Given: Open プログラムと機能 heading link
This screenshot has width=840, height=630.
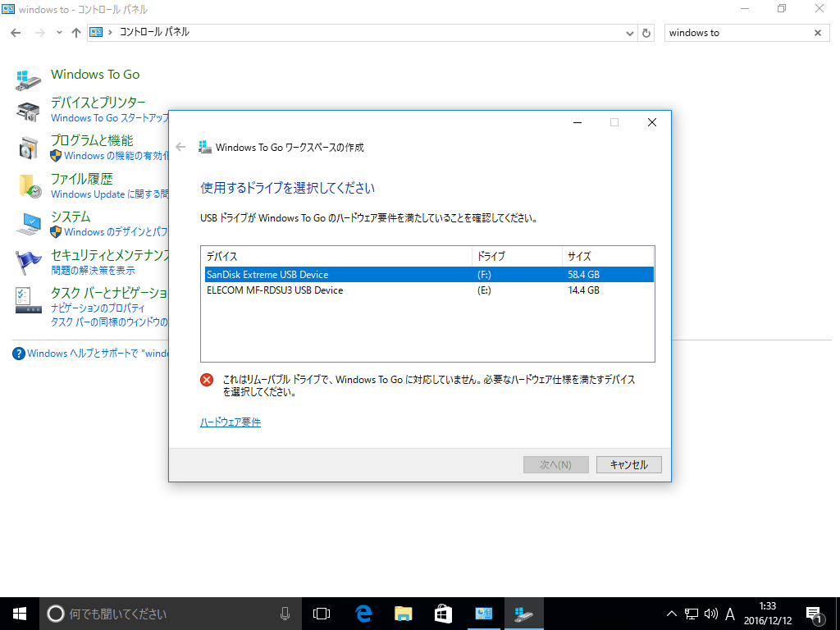Looking at the screenshot, I should [92, 140].
